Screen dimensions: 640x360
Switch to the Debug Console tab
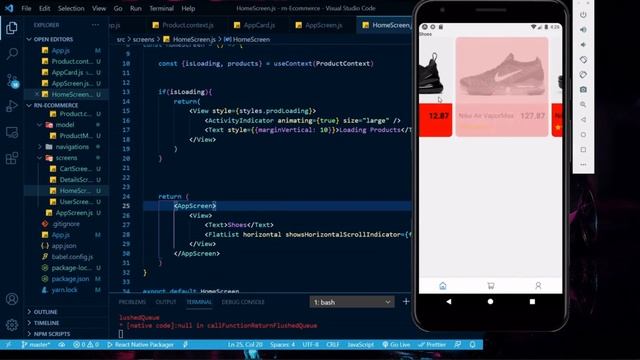[x=243, y=302]
